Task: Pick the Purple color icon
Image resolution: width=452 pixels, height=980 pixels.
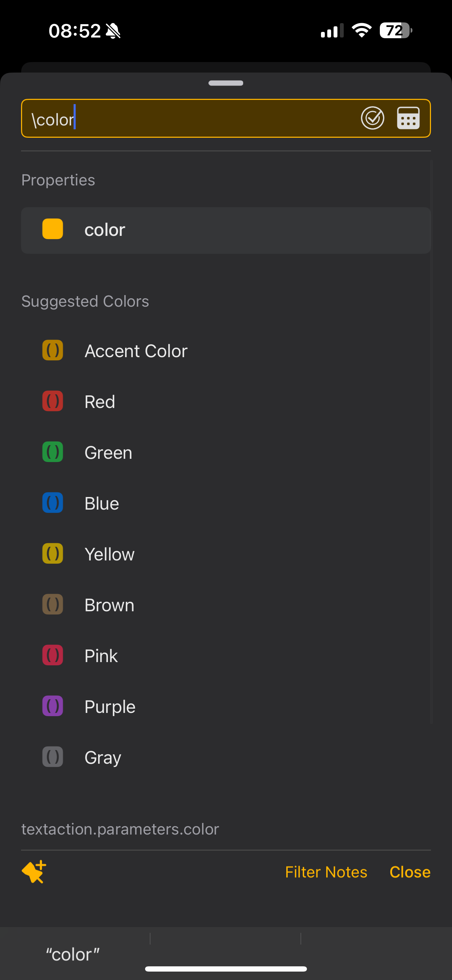Action: click(53, 706)
